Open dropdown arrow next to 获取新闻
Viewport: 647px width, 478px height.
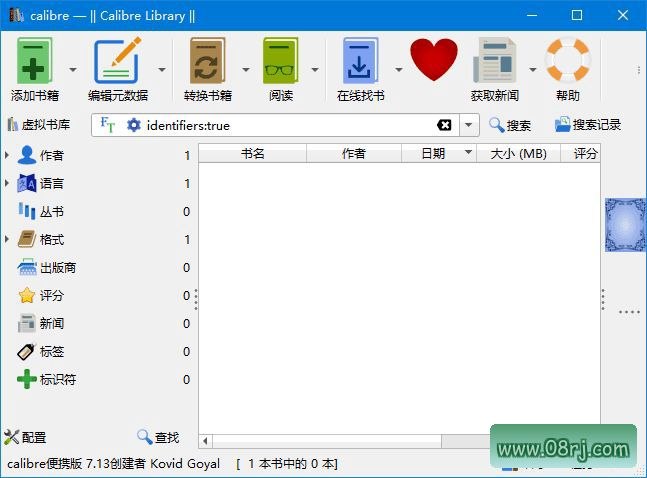pyautogui.click(x=533, y=69)
